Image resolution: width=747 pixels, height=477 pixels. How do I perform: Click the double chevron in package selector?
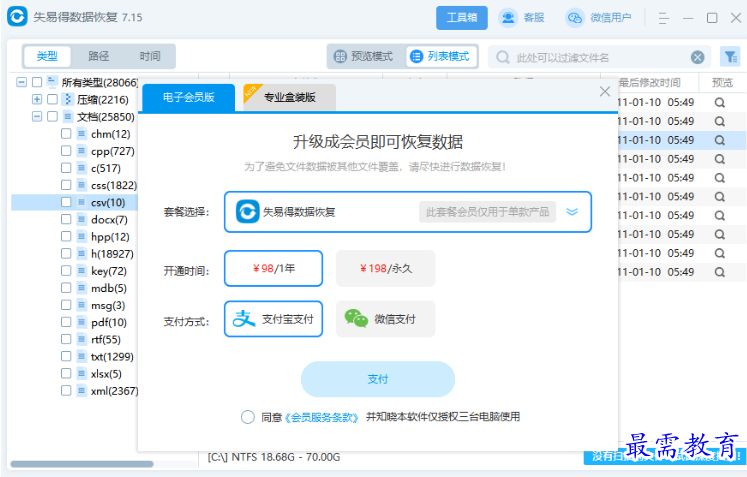pos(572,212)
